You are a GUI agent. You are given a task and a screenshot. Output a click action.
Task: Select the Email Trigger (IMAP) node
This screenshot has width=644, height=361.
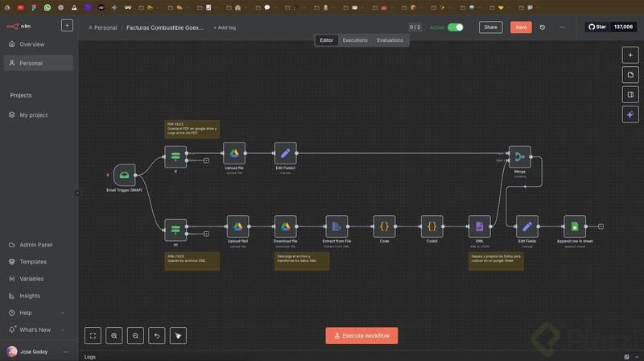[125, 175]
